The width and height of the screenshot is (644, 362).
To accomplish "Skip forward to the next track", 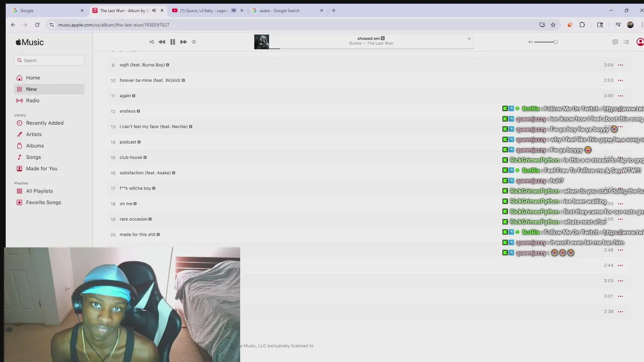I will coord(183,42).
